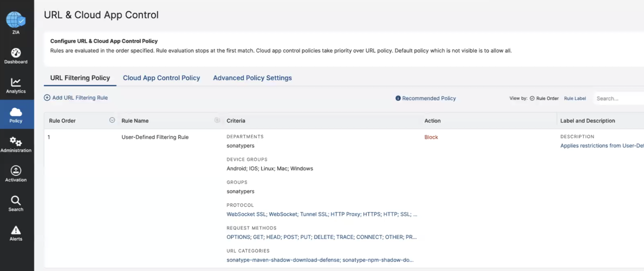This screenshot has height=271, width=644.
Task: Click the Groups value 'sonatypers'
Action: tap(240, 191)
